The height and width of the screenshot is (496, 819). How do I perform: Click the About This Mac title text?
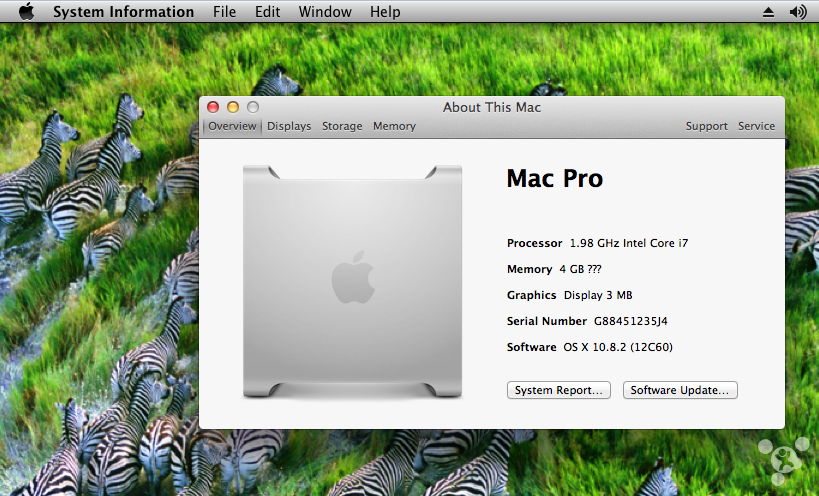492,108
